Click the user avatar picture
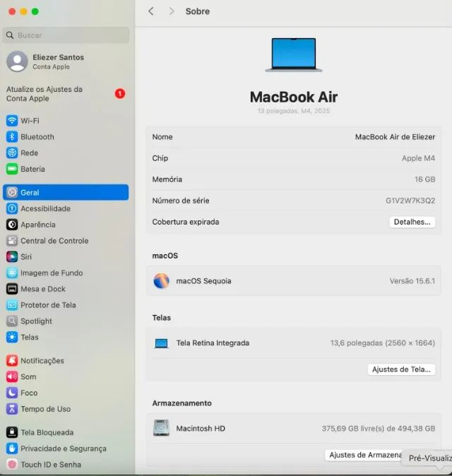This screenshot has width=452, height=476. (x=17, y=61)
